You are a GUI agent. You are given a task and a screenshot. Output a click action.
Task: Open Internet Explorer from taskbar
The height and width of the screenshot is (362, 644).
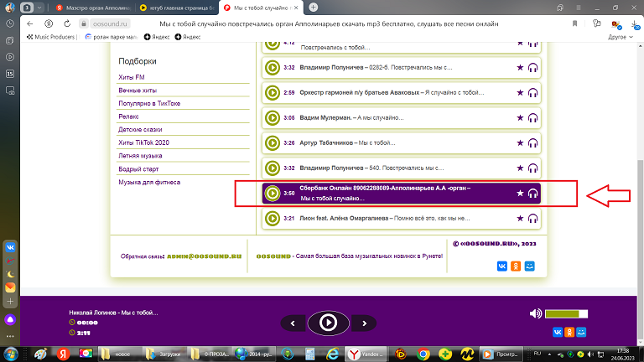click(333, 354)
